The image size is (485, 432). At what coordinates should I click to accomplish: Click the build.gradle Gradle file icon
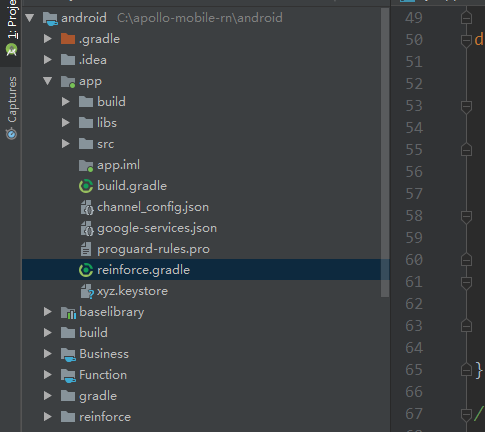tap(86, 186)
